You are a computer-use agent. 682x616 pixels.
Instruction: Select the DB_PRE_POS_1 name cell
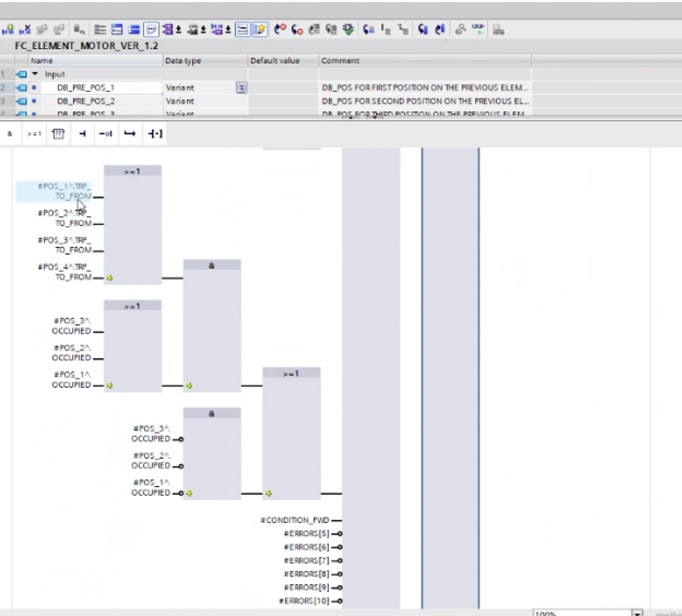[x=101, y=88]
